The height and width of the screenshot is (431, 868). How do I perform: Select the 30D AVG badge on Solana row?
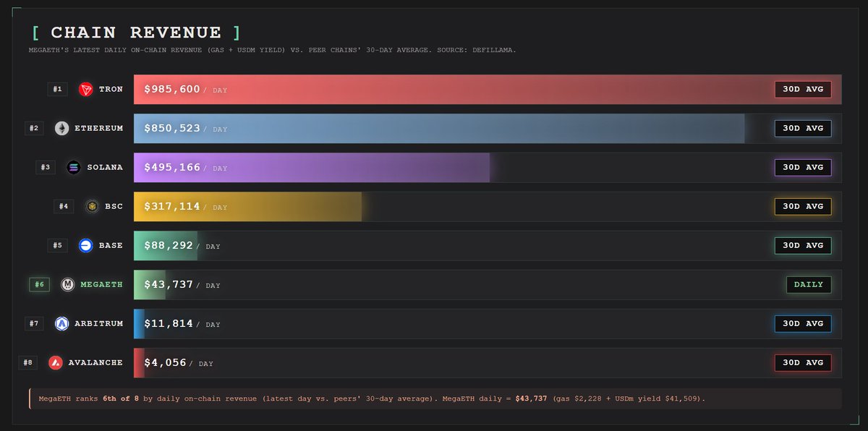click(x=803, y=168)
